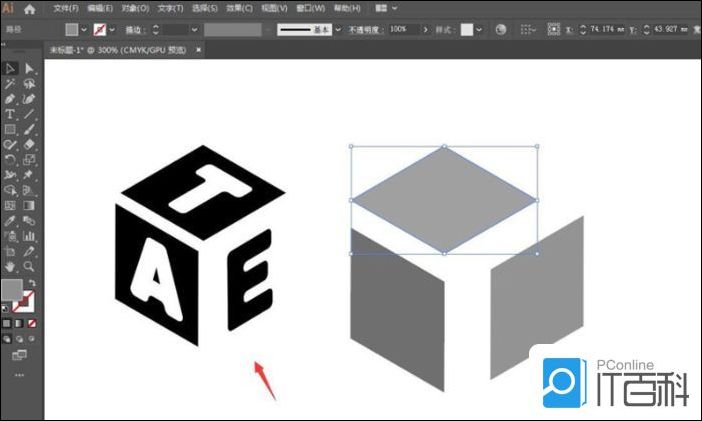
Task: Open the Home screen icon
Action: point(30,9)
